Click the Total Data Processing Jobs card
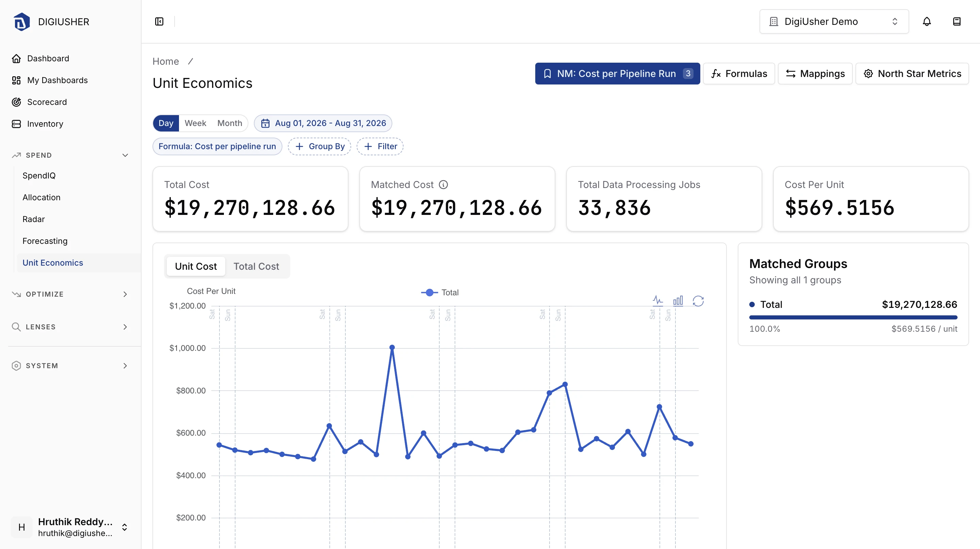980x549 pixels. tap(664, 199)
